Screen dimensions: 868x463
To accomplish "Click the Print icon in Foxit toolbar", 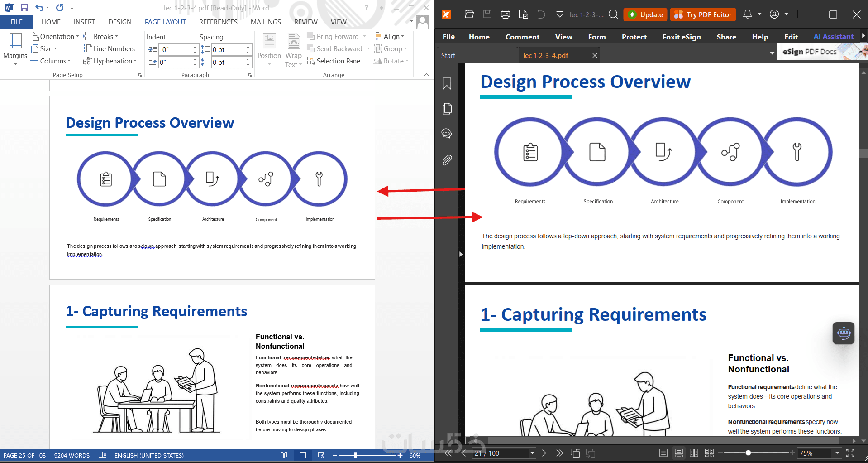I will click(x=505, y=14).
